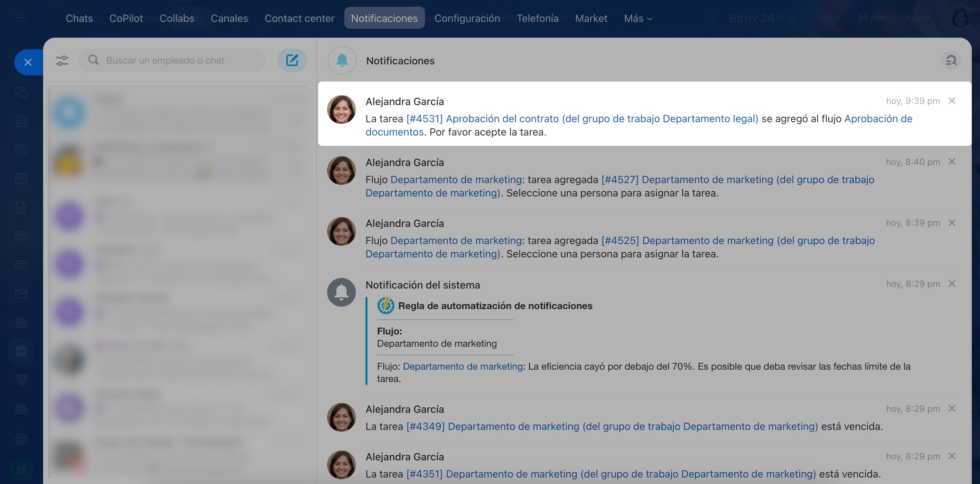Click the global search magnifier in top bar
980x484 pixels.
point(711,18)
